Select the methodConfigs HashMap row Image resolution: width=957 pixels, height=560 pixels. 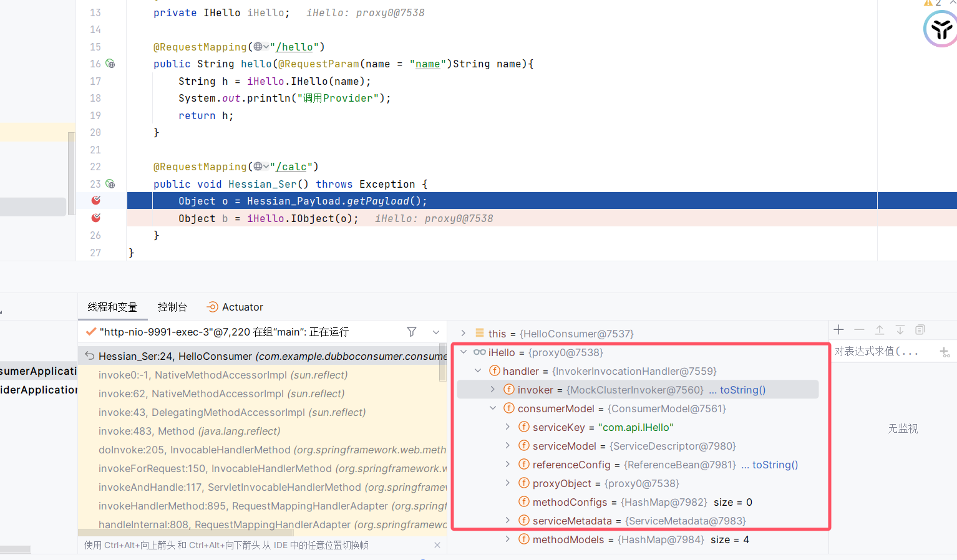pyautogui.click(x=638, y=502)
